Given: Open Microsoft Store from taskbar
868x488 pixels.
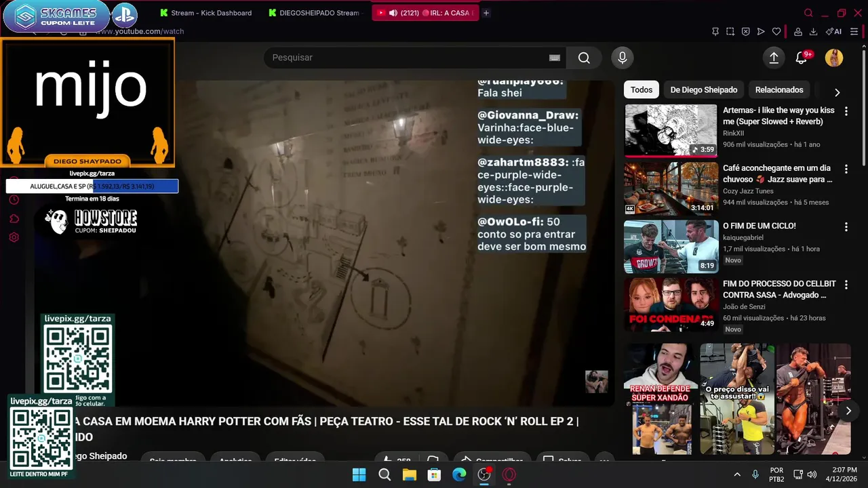Looking at the screenshot, I should pos(434,474).
